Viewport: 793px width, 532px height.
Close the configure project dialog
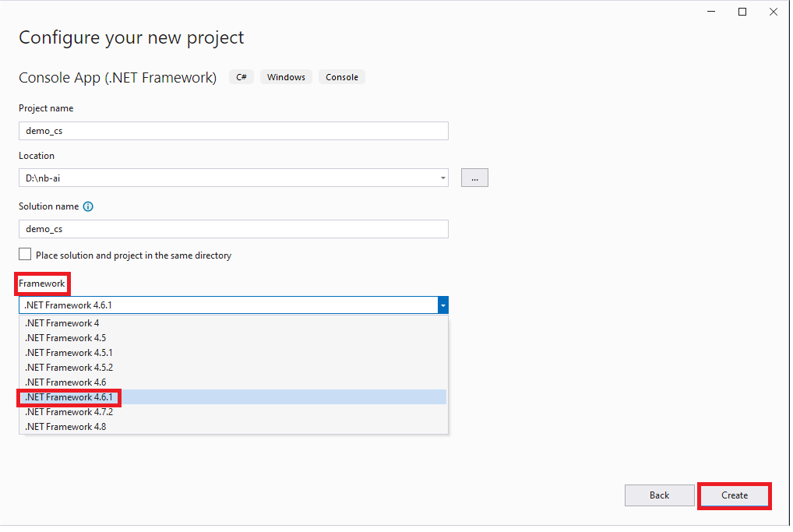[x=774, y=12]
